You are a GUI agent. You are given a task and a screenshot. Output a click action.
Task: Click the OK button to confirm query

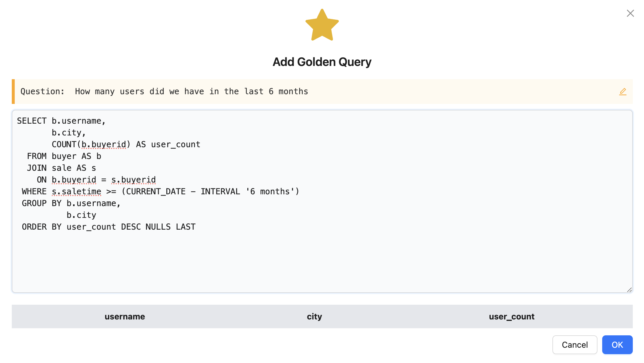coord(617,344)
